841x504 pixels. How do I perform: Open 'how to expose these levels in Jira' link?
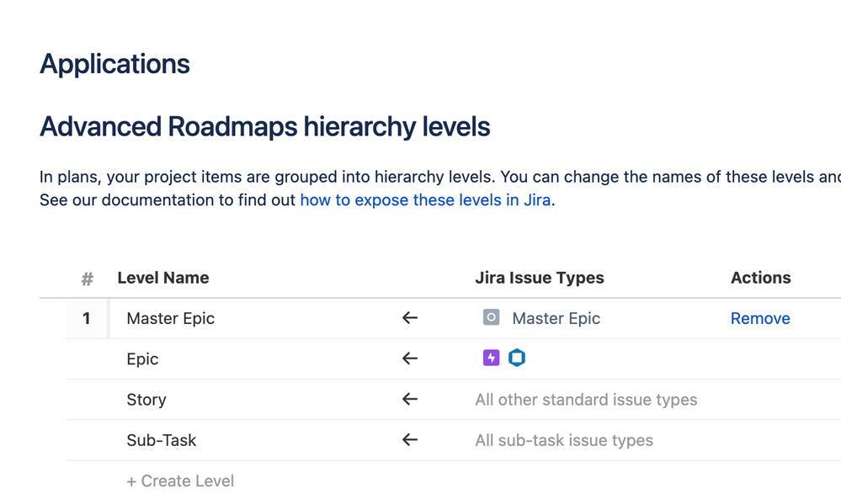[x=425, y=200]
